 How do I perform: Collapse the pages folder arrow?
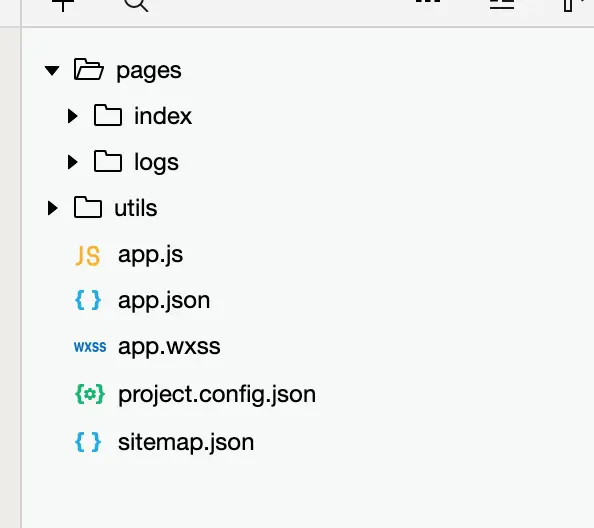52,70
